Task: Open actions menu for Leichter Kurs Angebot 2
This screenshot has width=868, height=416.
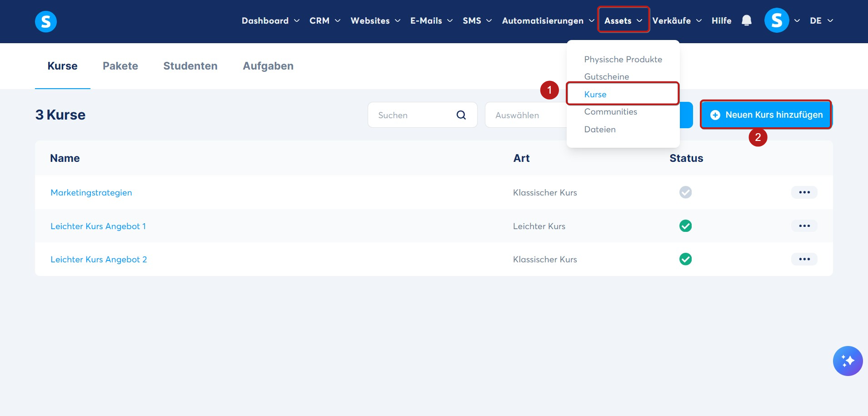Action: pos(804,259)
